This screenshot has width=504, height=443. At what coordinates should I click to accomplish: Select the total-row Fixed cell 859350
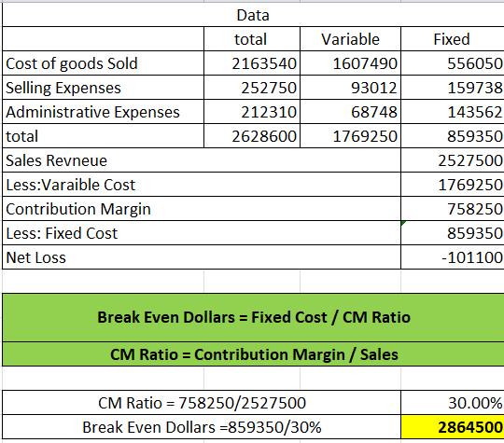tap(453, 136)
